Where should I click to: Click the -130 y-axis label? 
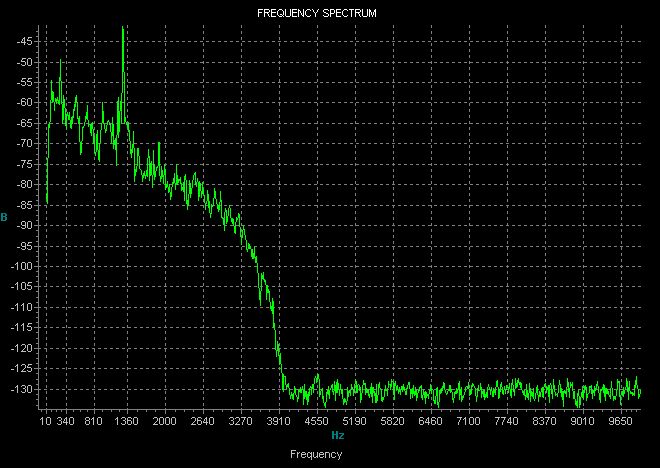[20, 389]
